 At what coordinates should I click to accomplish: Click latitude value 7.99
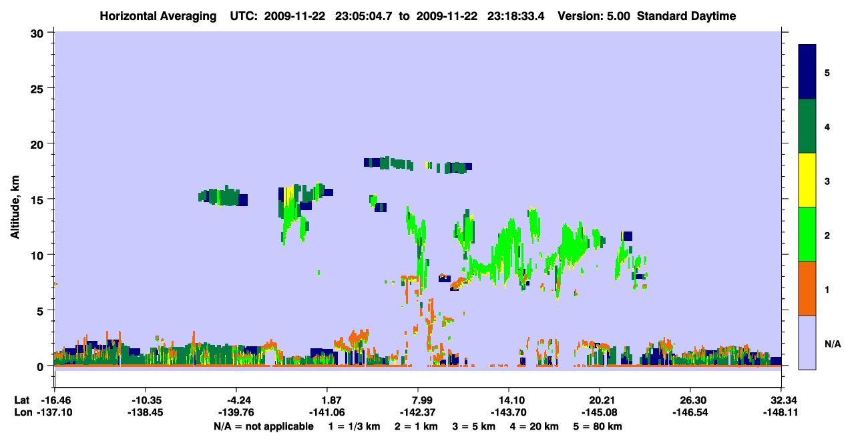point(418,400)
